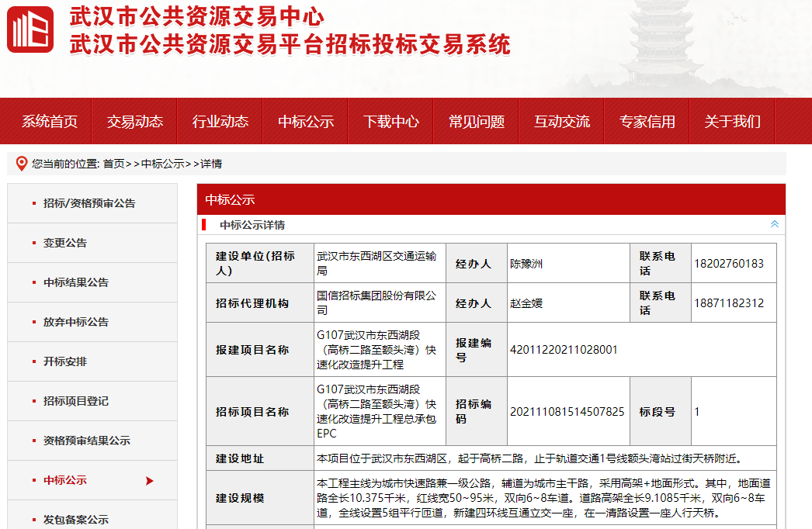812x529 pixels.
Task: Collapse the 中标公示详情 section with chevron
Action: [774, 224]
